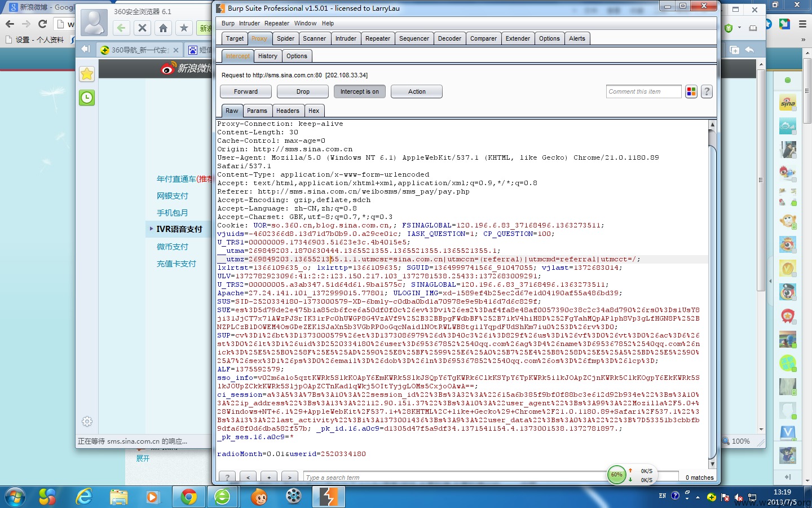812x508 pixels.
Task: Switch to the Headers view tab
Action: tap(288, 111)
